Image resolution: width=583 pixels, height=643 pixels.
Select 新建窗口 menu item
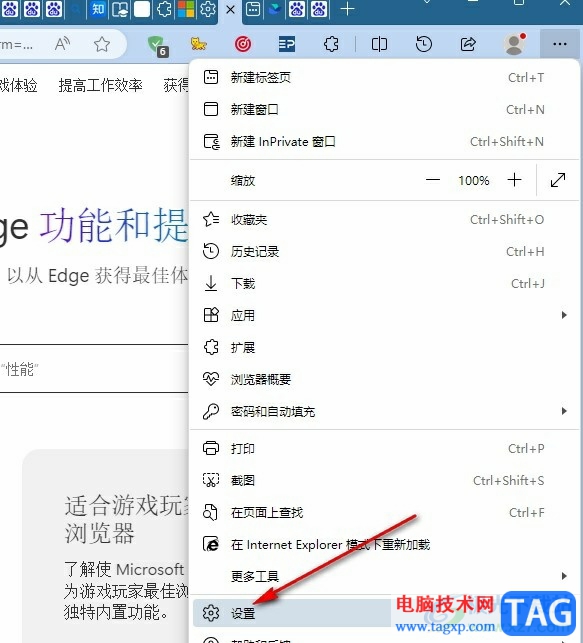coord(384,109)
